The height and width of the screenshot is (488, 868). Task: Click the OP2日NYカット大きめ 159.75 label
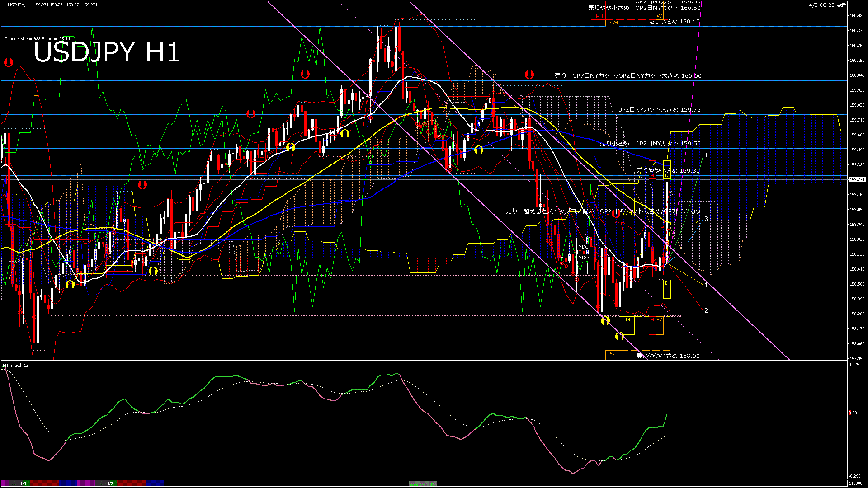coord(659,110)
